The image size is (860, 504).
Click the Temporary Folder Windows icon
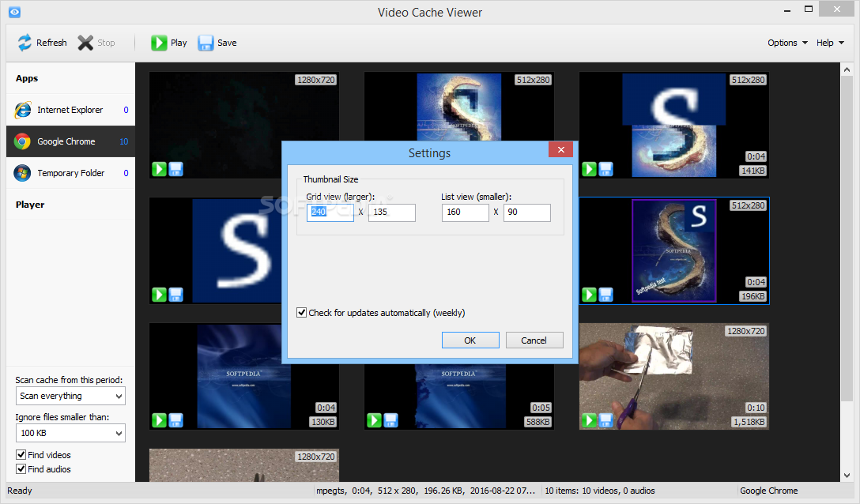(22, 173)
